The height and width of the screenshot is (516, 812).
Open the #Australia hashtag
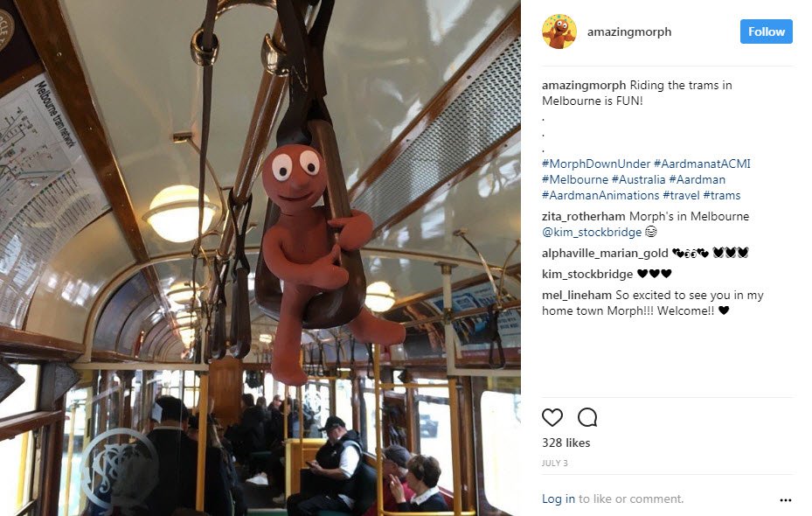coord(639,179)
